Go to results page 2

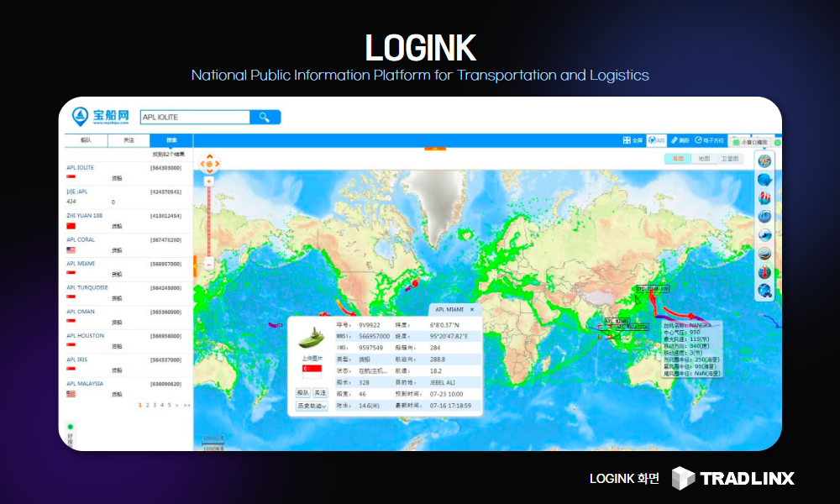click(147, 406)
